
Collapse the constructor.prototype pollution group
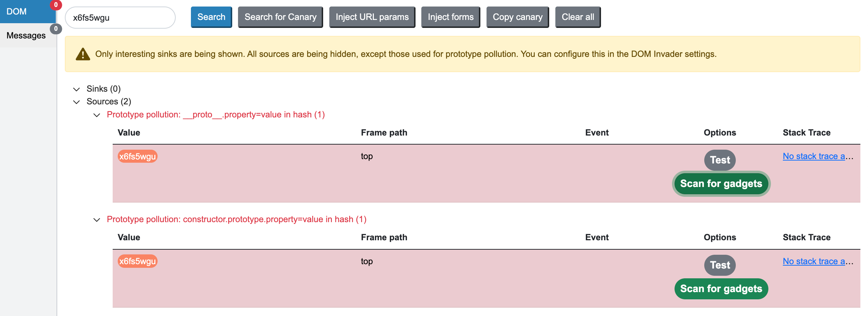pyautogui.click(x=97, y=220)
